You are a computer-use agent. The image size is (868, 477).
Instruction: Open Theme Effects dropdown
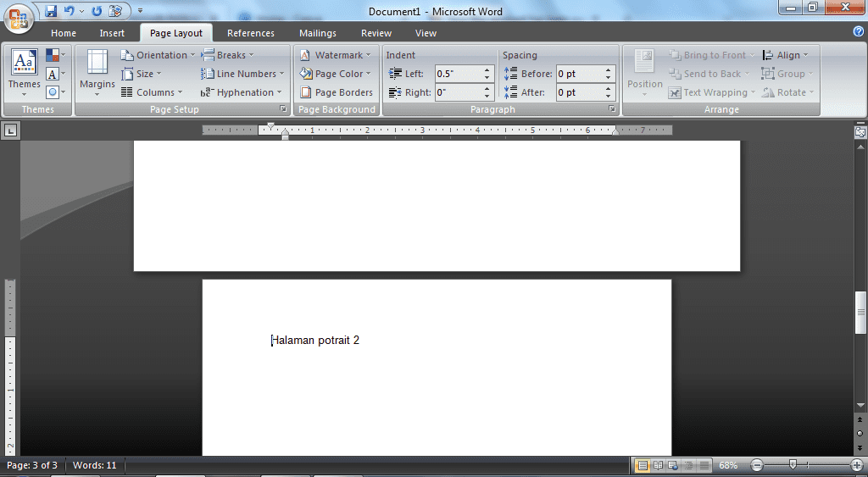click(55, 92)
